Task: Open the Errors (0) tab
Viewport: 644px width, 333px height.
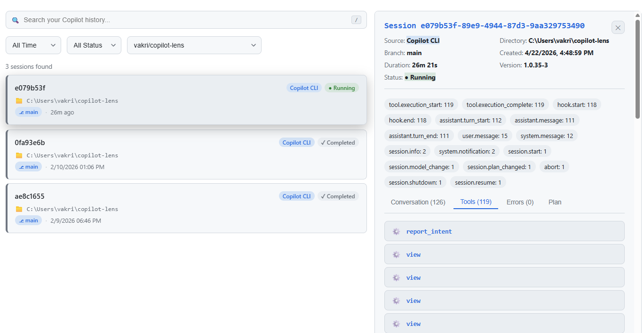Action: 520,202
